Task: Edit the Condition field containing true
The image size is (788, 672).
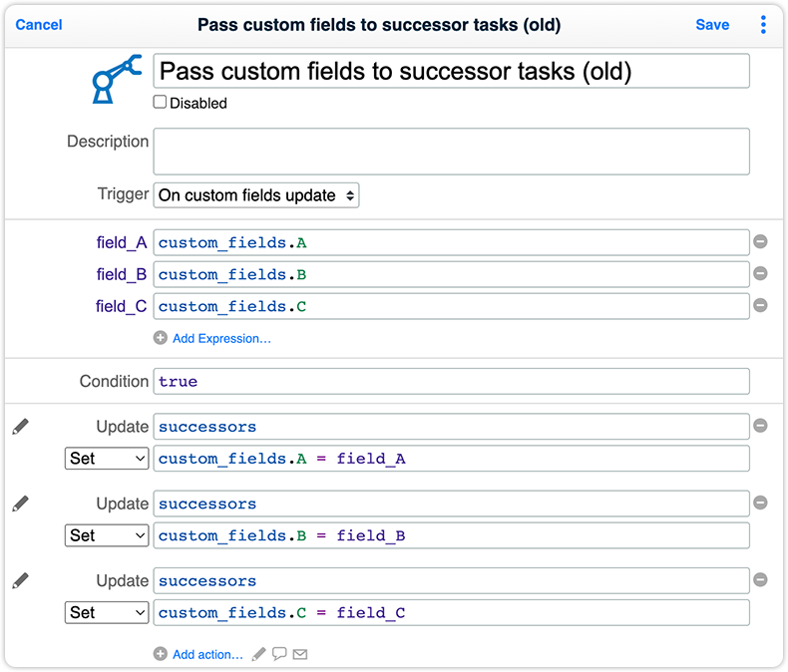Action: tap(451, 381)
